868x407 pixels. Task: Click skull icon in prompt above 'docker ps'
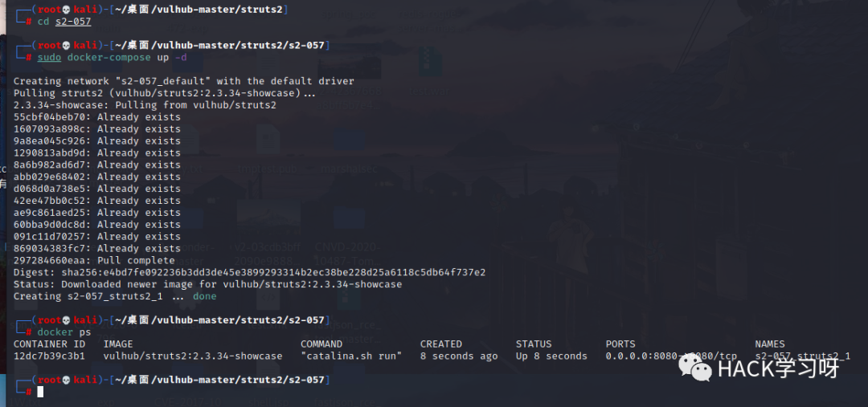click(67, 320)
